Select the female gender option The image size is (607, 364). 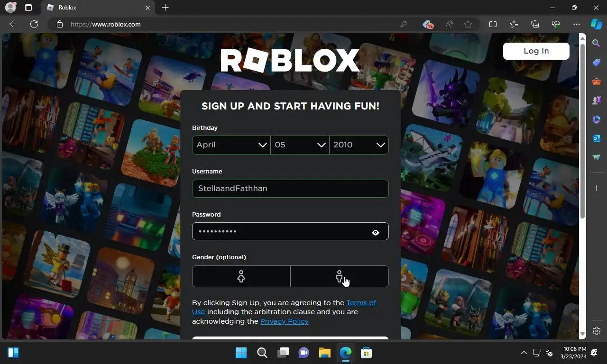(241, 276)
